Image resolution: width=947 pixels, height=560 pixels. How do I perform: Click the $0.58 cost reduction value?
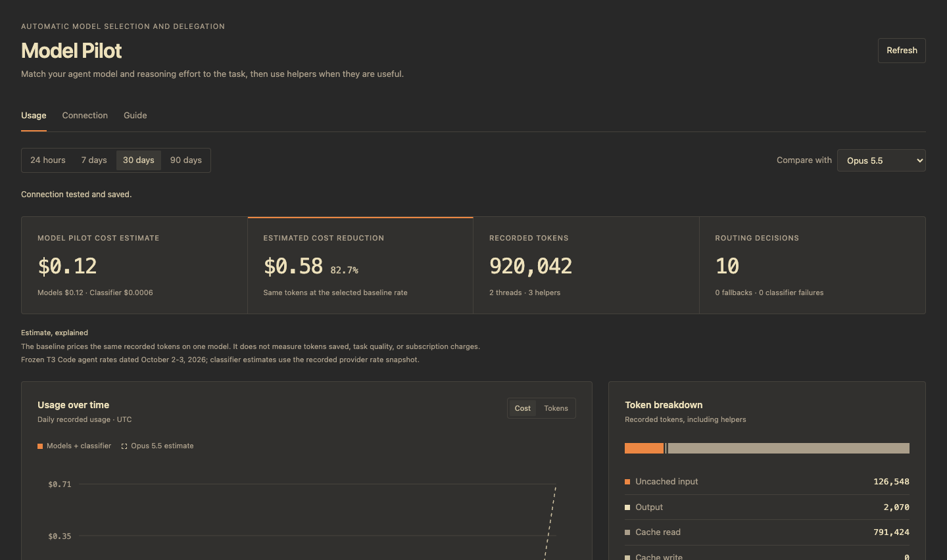(x=293, y=266)
